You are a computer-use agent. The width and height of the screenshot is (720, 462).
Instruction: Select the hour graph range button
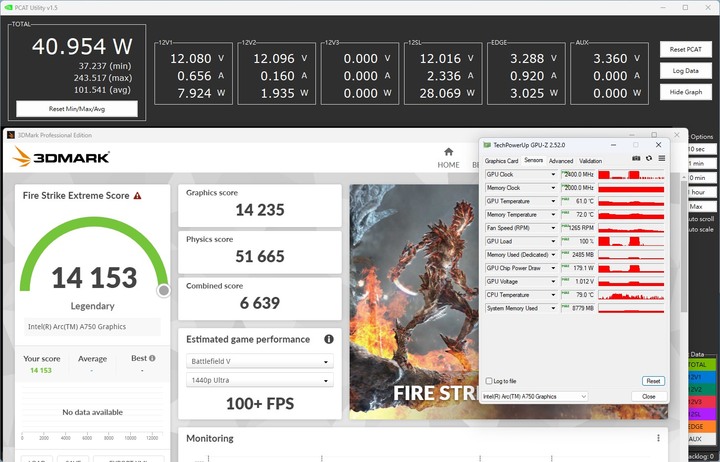[x=701, y=192]
